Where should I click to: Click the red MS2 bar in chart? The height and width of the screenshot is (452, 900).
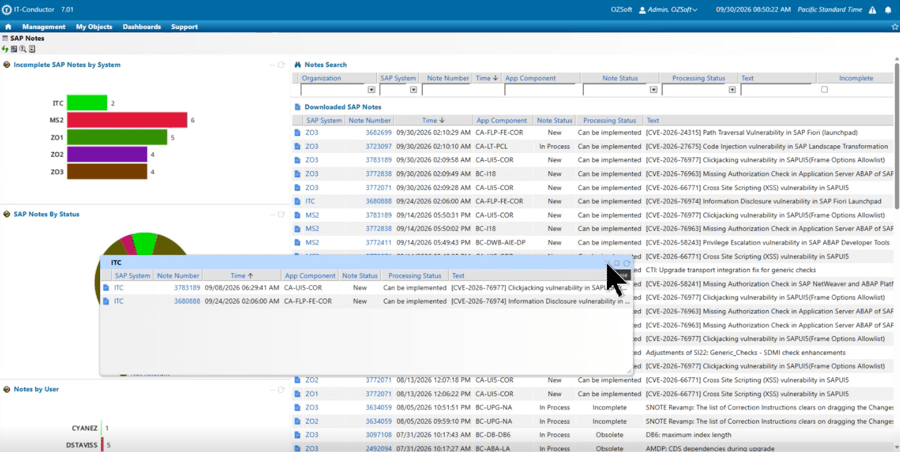pyautogui.click(x=127, y=120)
